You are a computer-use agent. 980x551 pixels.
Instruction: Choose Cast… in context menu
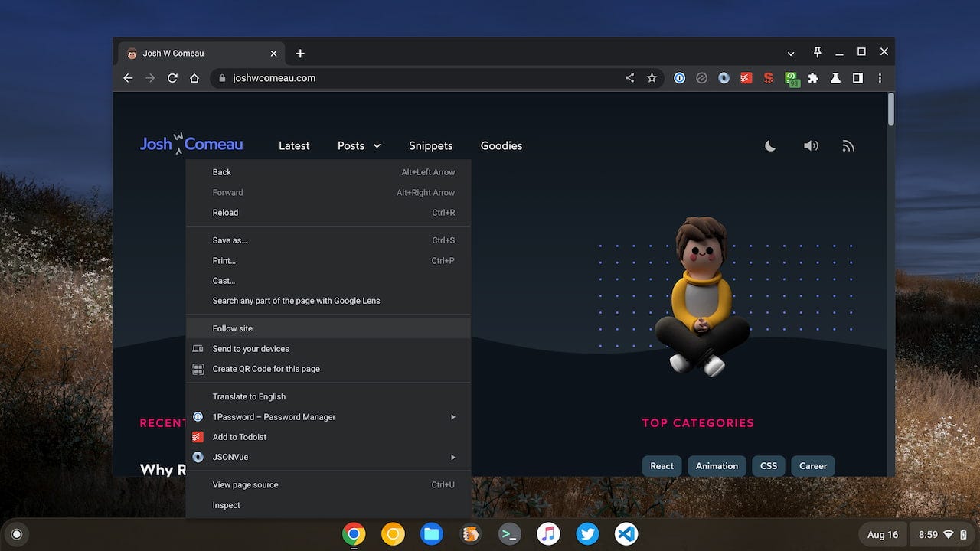pos(328,281)
